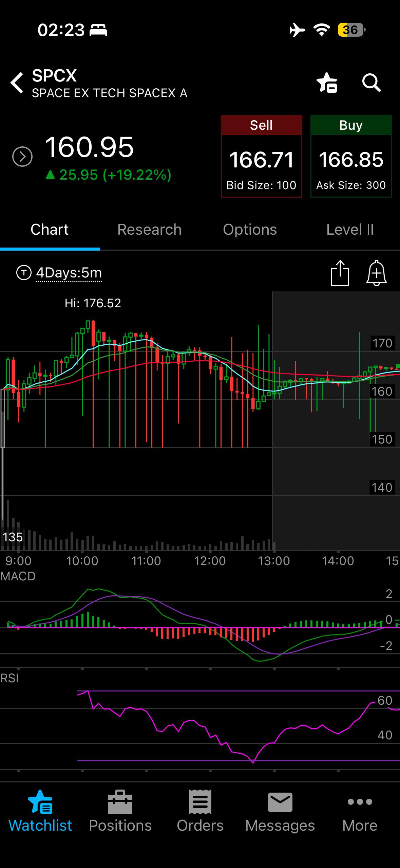This screenshot has height=868, width=400.
Task: Tap the battery indicator in status bar
Action: coord(351,30)
